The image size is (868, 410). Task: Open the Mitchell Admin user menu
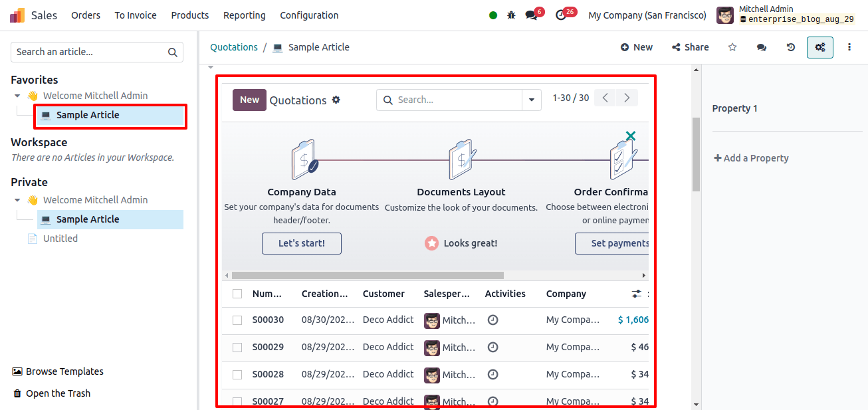point(787,15)
